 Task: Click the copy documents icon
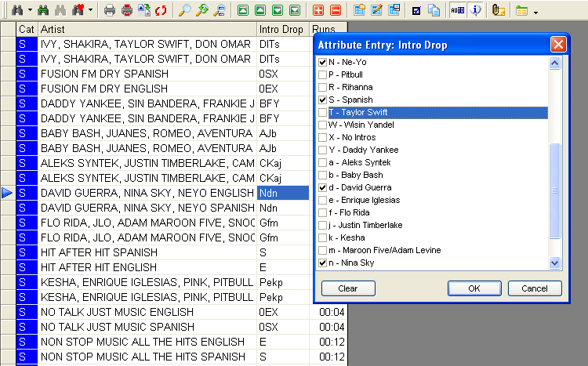click(434, 10)
